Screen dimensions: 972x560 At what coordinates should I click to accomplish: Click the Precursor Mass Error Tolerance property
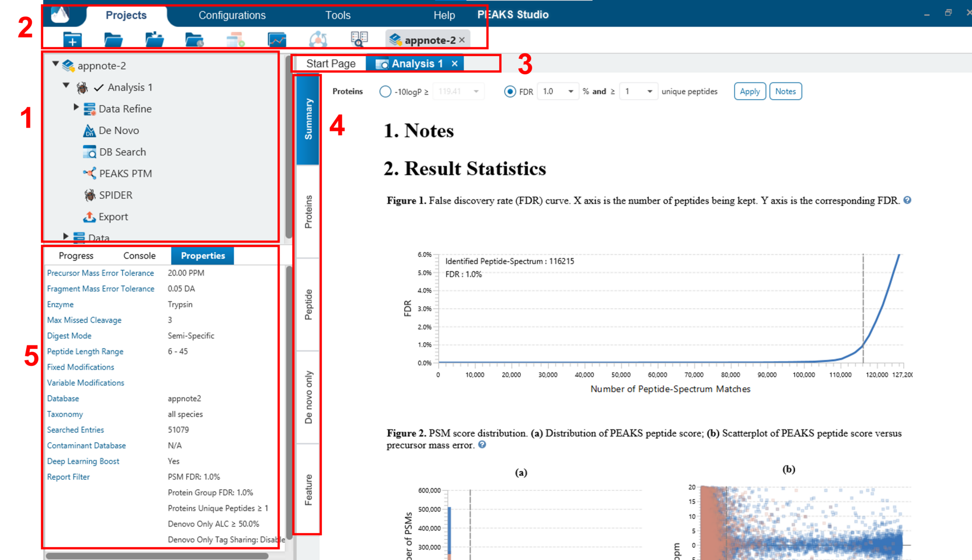pos(100,273)
